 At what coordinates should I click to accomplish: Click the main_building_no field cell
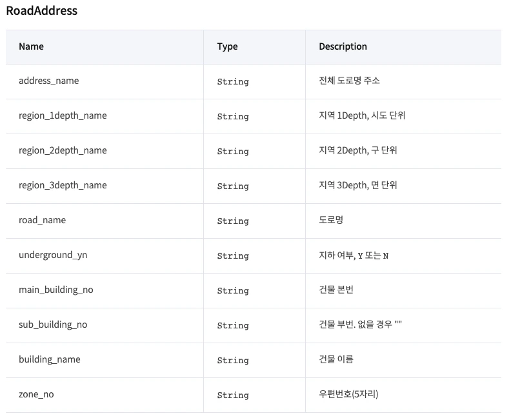(55, 290)
